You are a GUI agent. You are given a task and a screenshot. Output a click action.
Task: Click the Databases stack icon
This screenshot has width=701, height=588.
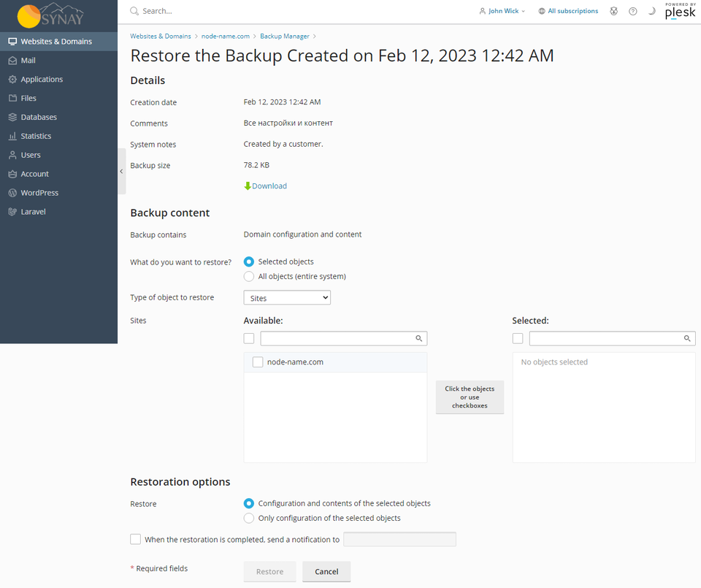(12, 117)
